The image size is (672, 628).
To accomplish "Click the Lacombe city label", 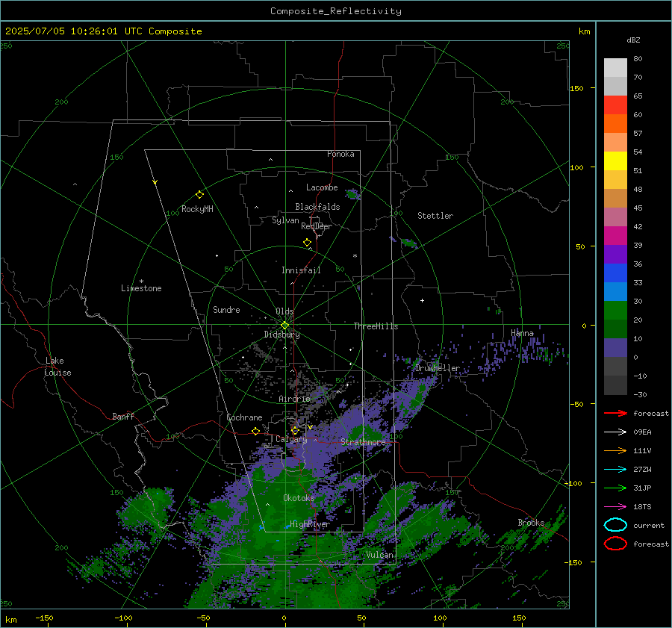I will (322, 187).
